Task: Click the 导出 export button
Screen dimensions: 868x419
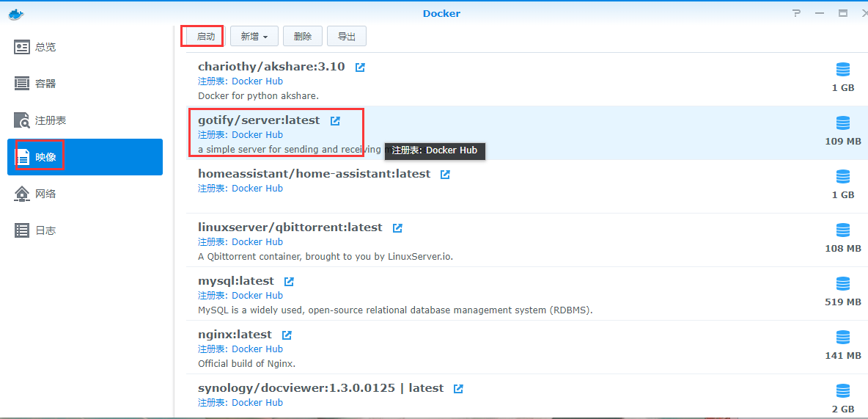Action: [x=347, y=37]
